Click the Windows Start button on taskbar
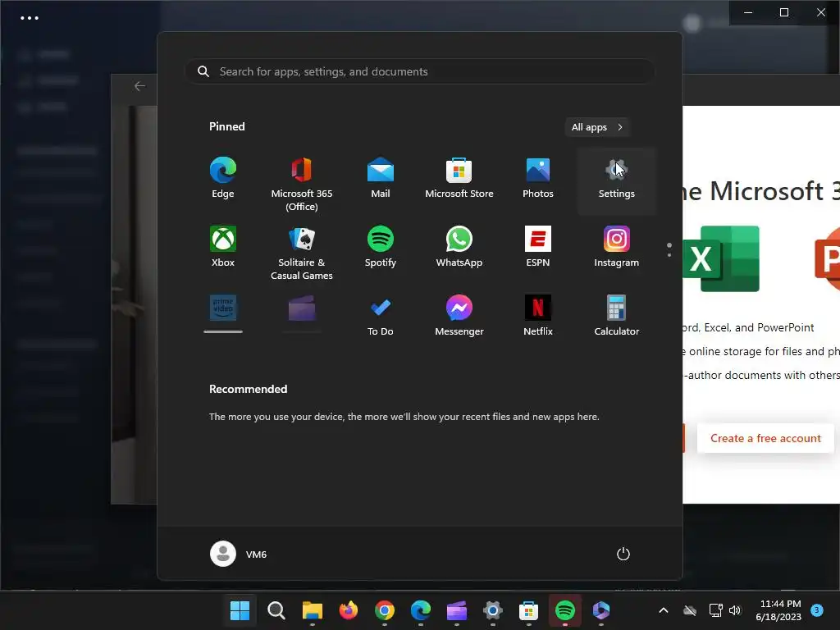 [240, 610]
